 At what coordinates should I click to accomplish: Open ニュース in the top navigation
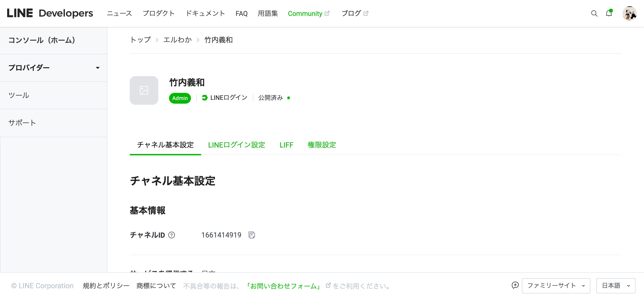coord(119,13)
